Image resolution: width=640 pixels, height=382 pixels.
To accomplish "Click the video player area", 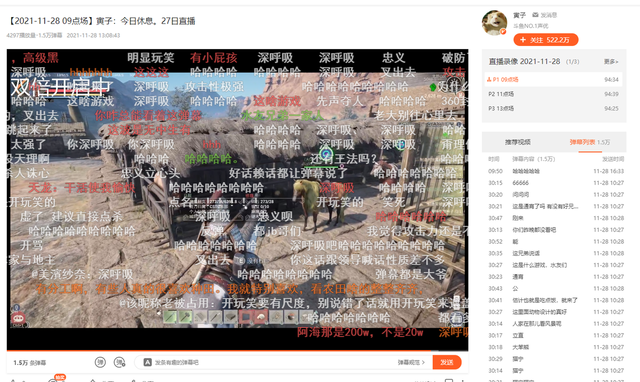I will click(x=237, y=199).
